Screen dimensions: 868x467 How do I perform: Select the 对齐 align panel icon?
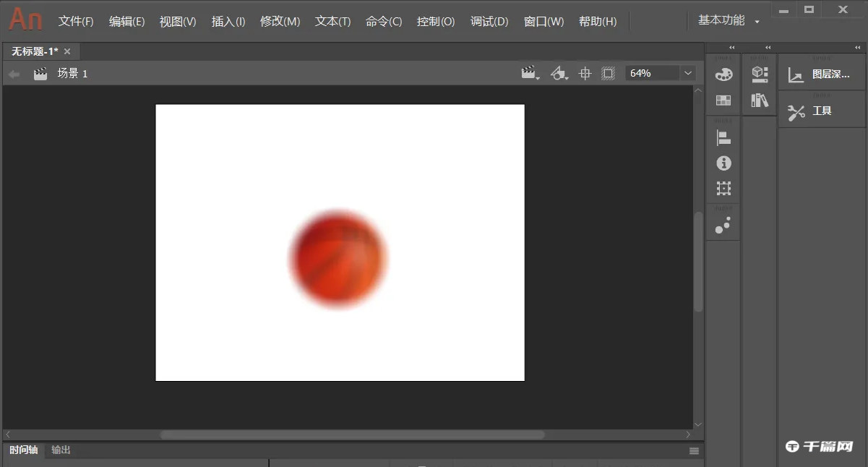click(x=723, y=137)
